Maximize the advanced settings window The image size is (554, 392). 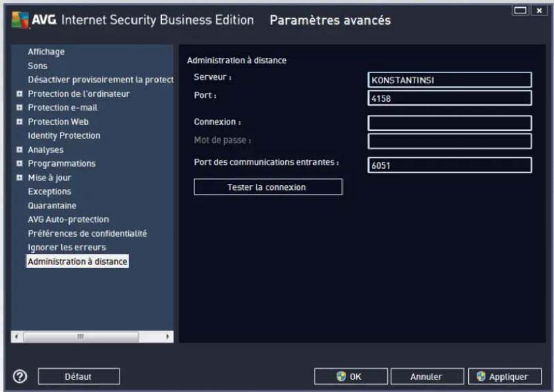click(x=520, y=10)
